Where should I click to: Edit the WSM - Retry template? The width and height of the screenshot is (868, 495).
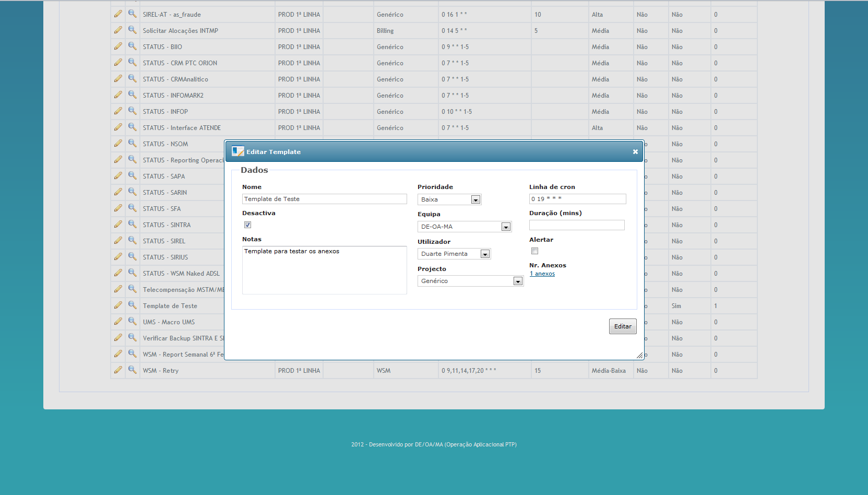pyautogui.click(x=118, y=370)
